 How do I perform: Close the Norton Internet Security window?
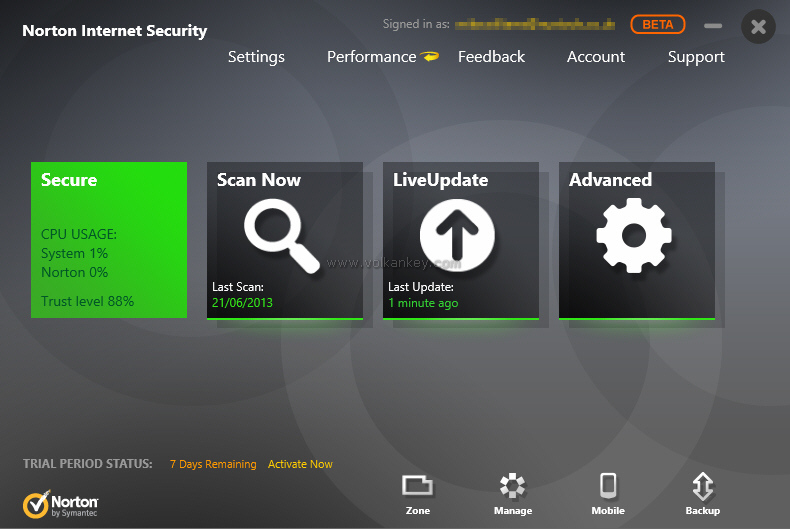758,27
